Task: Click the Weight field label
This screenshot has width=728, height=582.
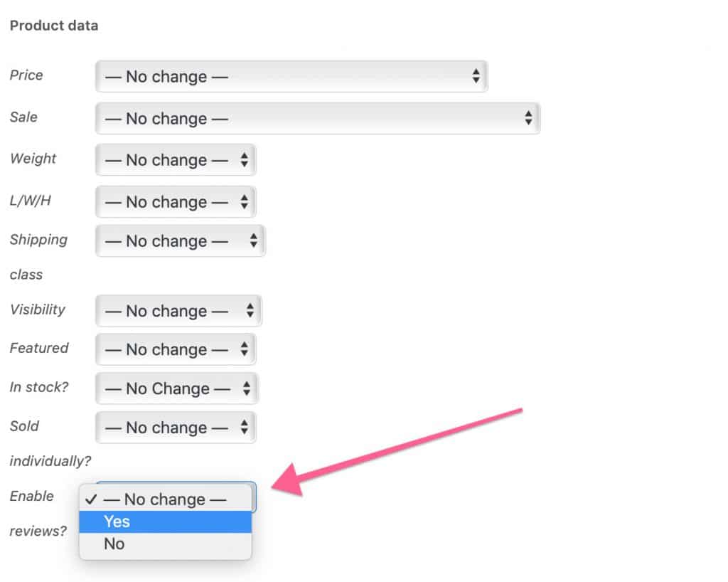Action: pyautogui.click(x=33, y=159)
